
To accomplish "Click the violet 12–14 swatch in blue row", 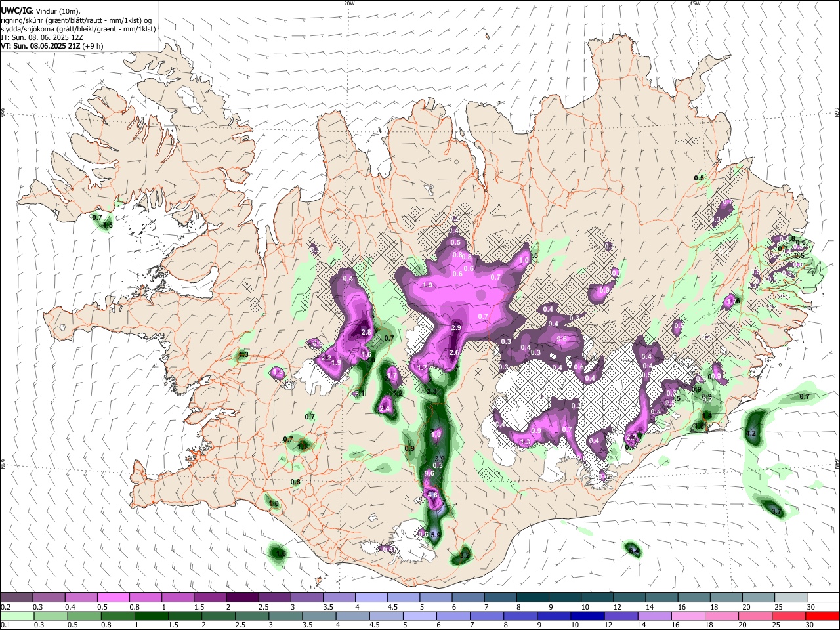I will pyautogui.click(x=620, y=616).
